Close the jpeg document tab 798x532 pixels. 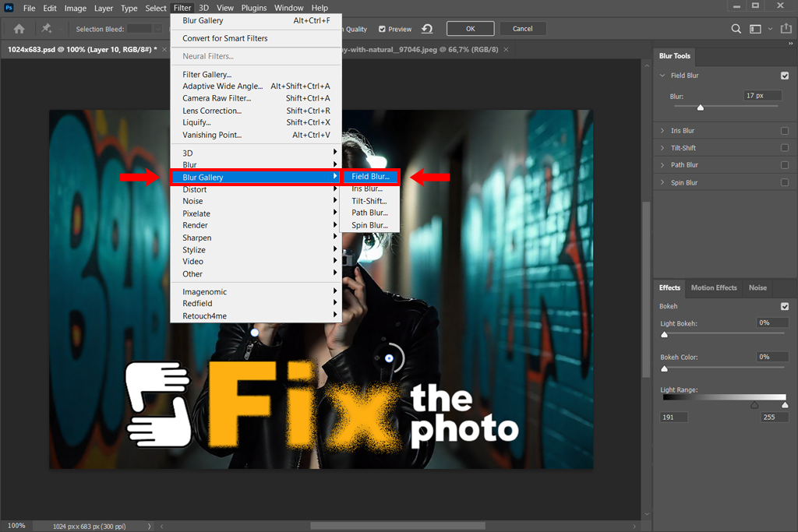click(x=506, y=49)
